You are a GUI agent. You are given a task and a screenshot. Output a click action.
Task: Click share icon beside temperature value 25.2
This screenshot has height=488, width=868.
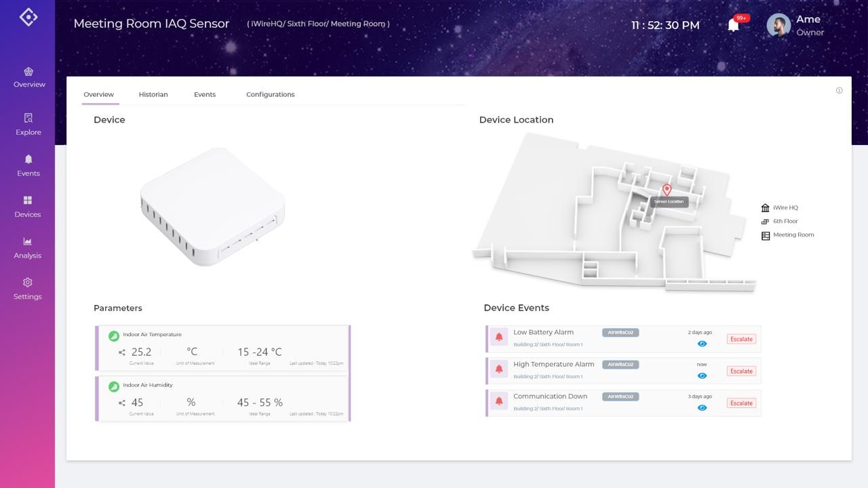pyautogui.click(x=122, y=352)
